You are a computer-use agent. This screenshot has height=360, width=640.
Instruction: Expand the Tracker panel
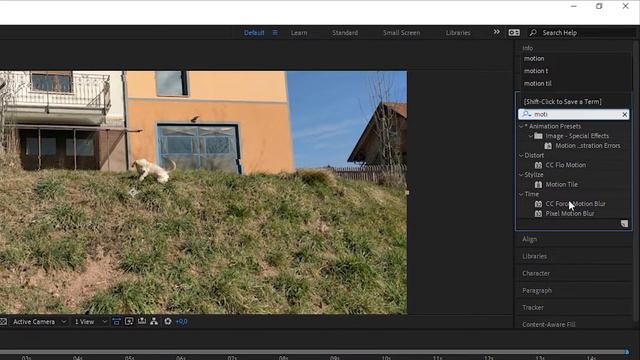click(533, 308)
